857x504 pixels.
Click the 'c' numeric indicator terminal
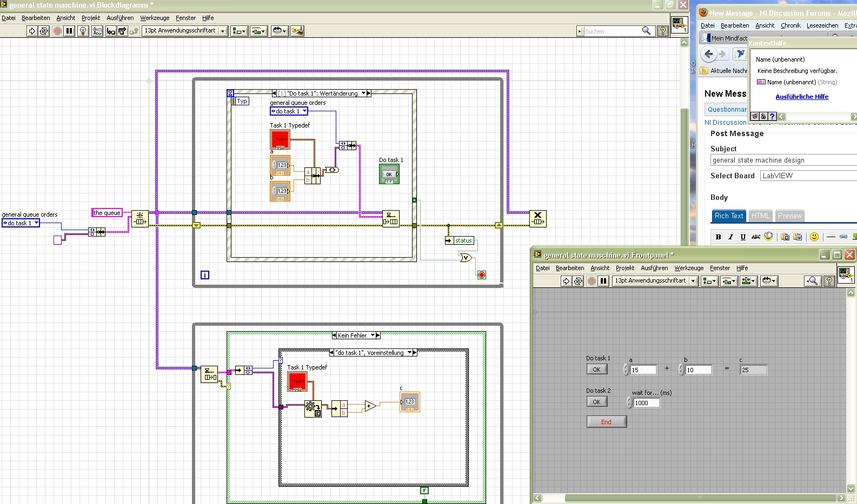409,402
